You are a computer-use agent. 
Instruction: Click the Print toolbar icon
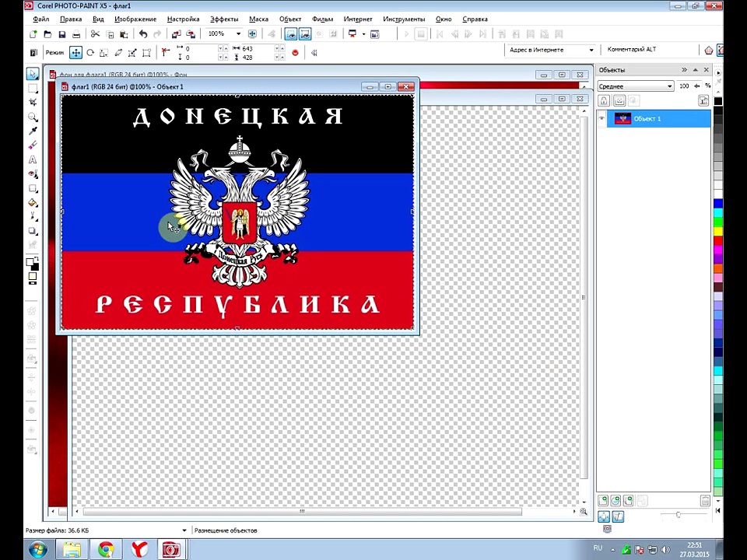[x=76, y=34]
